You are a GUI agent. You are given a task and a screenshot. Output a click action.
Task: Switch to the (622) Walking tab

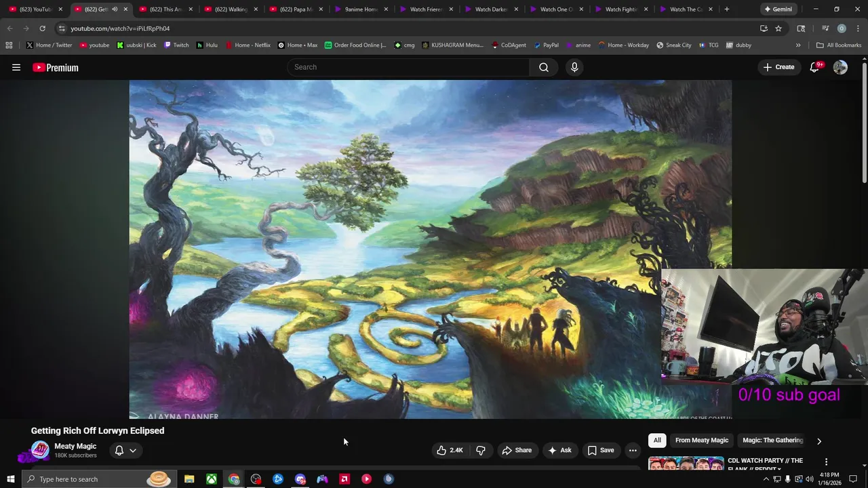pos(231,9)
